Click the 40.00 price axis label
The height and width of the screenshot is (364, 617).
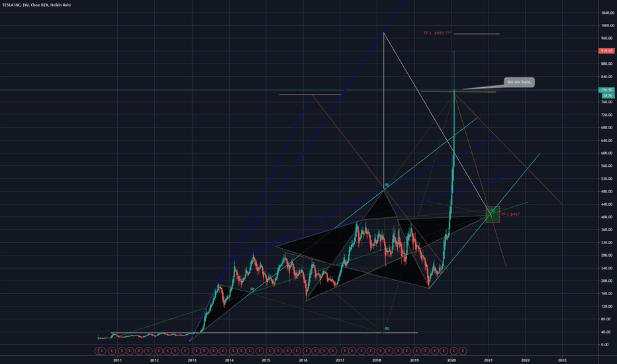tap(606, 332)
